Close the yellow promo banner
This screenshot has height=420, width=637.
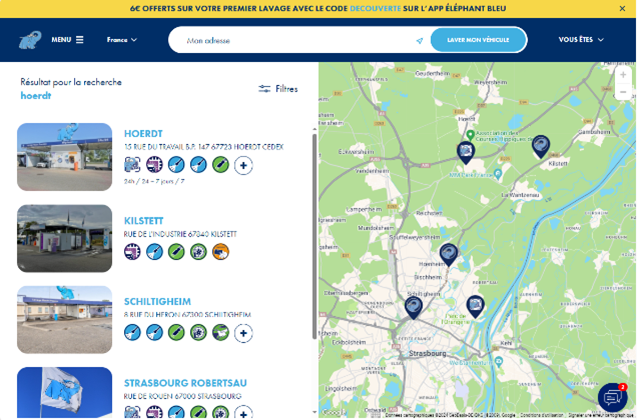coord(622,9)
